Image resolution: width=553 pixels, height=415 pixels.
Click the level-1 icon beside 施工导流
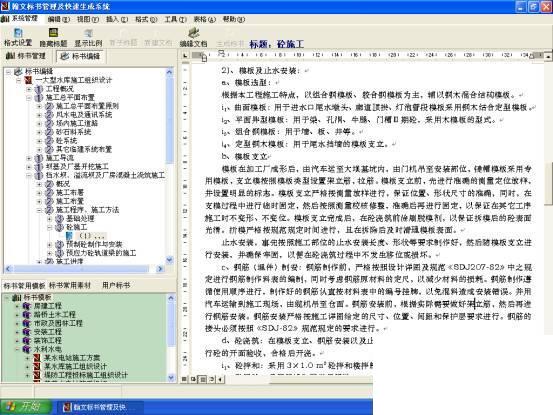(39, 158)
